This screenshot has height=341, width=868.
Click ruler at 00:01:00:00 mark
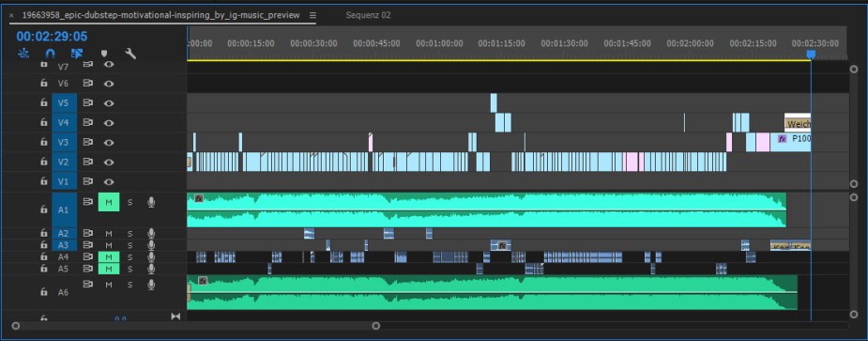[x=439, y=43]
